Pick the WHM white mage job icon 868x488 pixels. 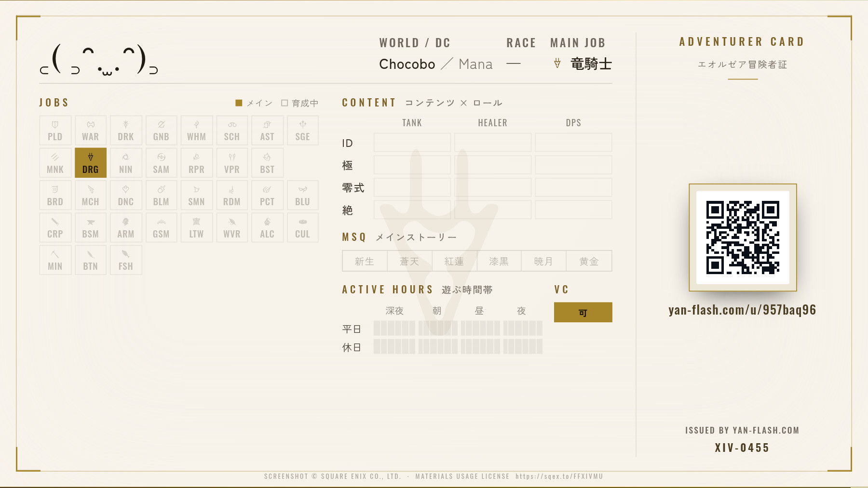tap(197, 131)
